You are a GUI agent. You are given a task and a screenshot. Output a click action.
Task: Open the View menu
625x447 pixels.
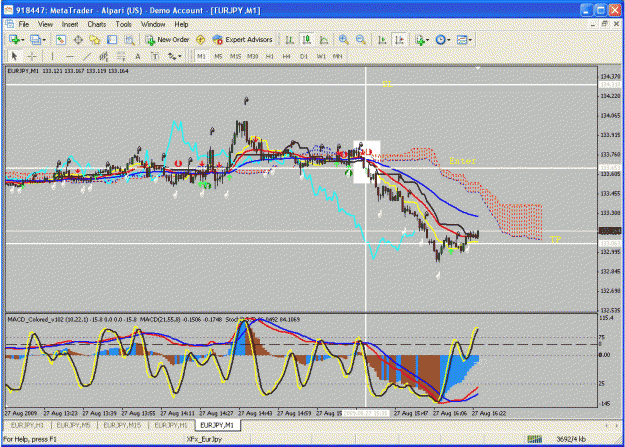45,24
